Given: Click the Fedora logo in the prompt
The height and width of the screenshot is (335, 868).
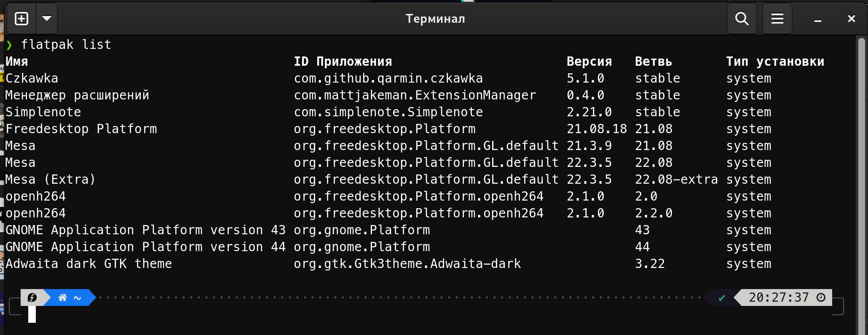Looking at the screenshot, I should coord(32,297).
